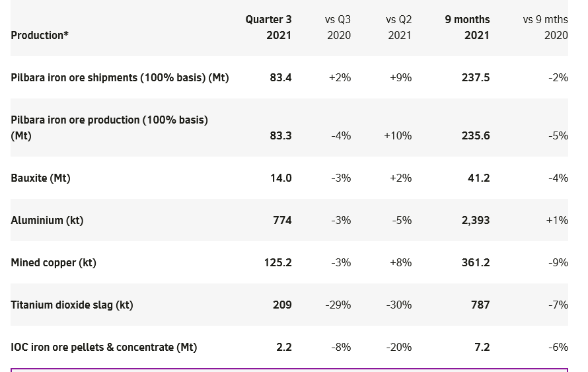
Task: Select the vs Q2 2021 column header
Action: [x=398, y=27]
